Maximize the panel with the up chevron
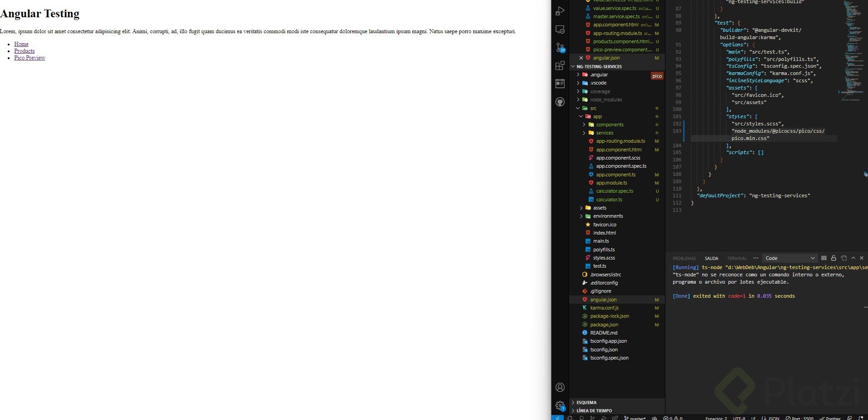868x420 pixels. (853, 258)
